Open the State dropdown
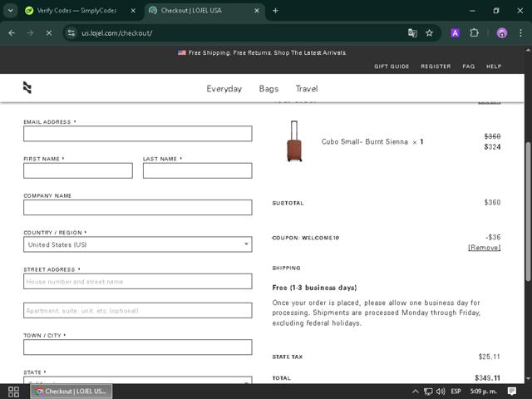This screenshot has height=399, width=532. (138, 380)
